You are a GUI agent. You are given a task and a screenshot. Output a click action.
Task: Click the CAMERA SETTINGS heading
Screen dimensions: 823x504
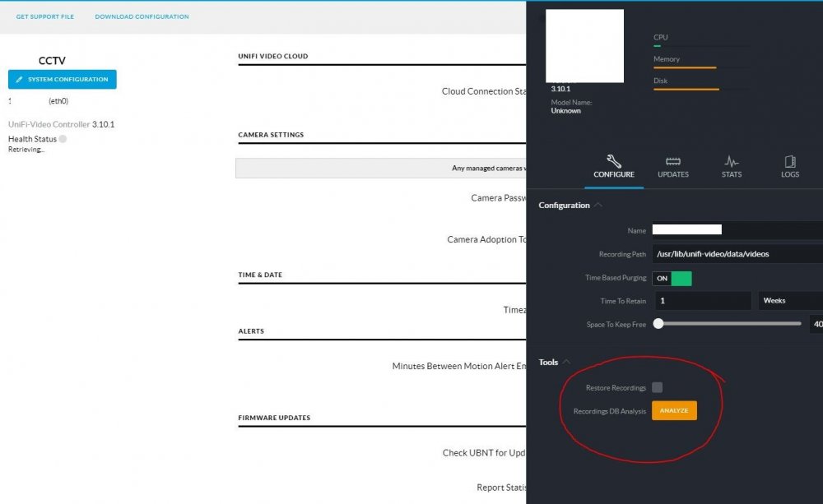tap(271, 135)
